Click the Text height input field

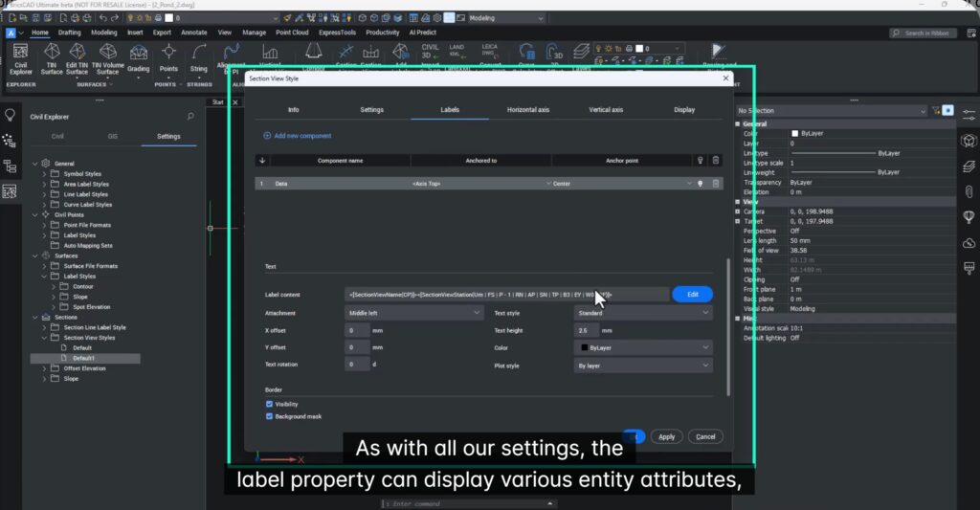point(586,330)
